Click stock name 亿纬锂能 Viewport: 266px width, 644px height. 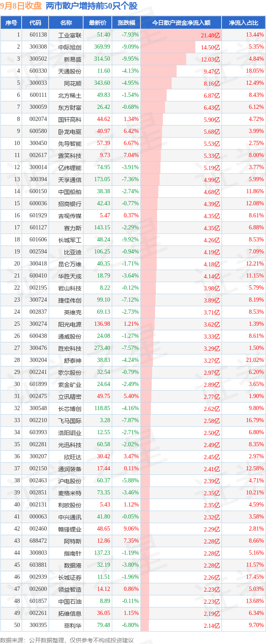pyautogui.click(x=70, y=167)
